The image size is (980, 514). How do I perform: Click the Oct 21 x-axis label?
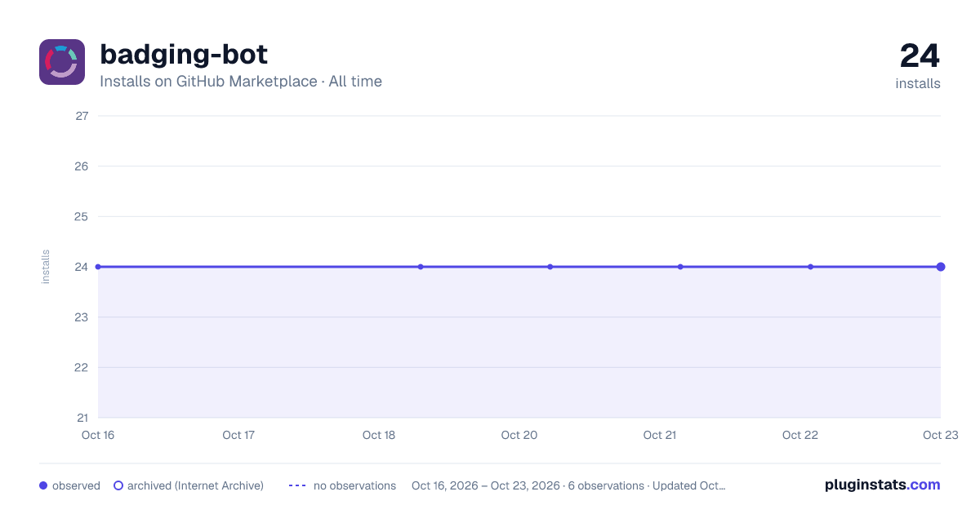click(660, 436)
